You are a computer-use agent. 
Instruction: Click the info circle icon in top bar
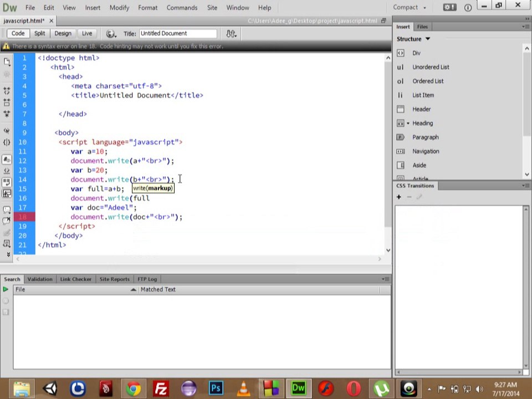[468, 7]
